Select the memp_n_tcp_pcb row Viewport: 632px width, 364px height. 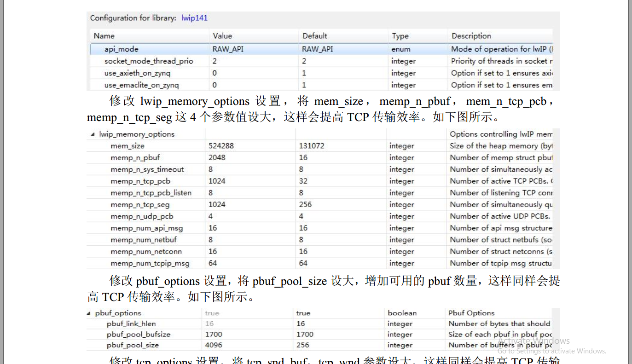(x=140, y=181)
